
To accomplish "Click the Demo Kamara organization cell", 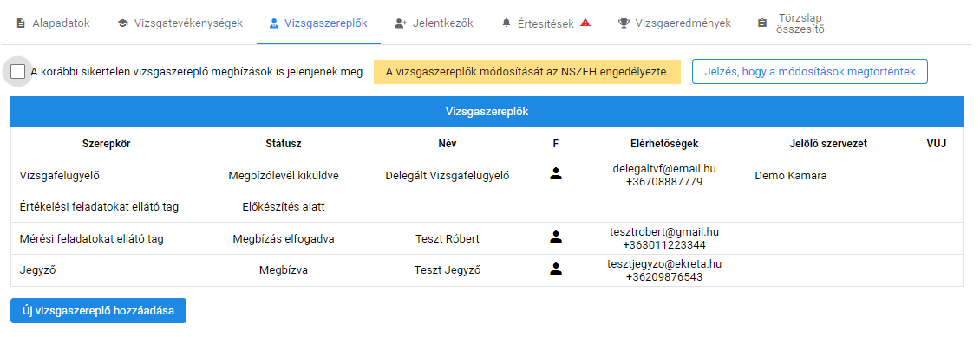I will pos(791,175).
